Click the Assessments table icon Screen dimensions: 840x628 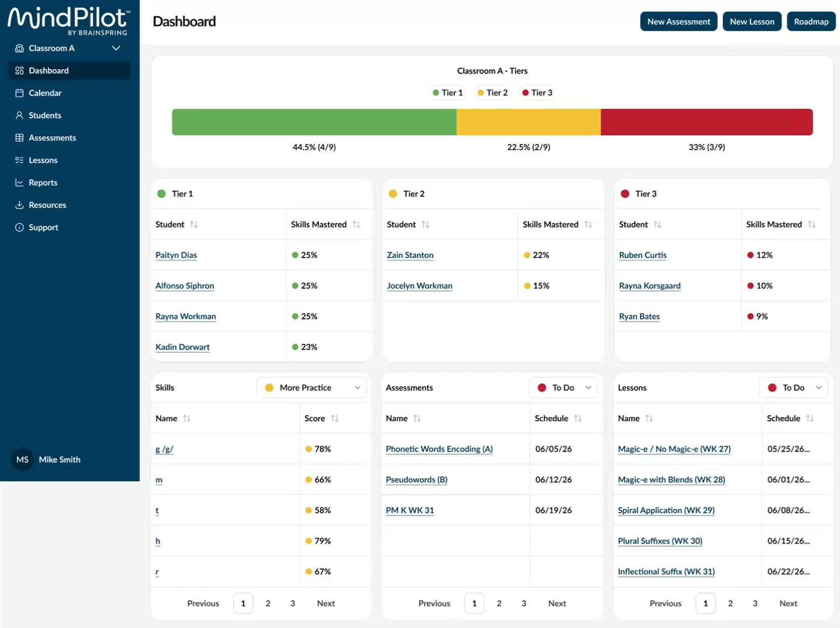point(19,138)
